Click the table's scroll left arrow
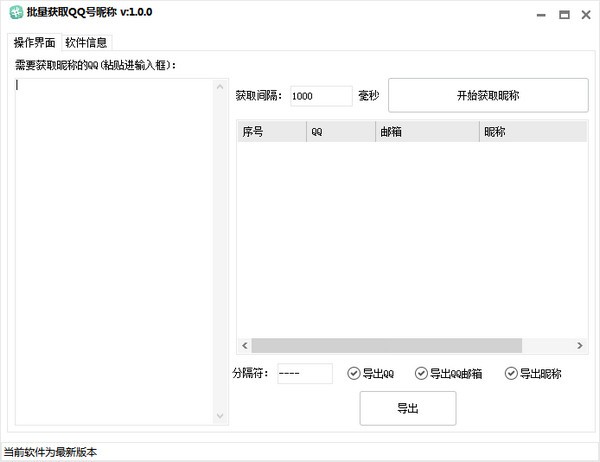This screenshot has height=462, width=600. pos(244,346)
